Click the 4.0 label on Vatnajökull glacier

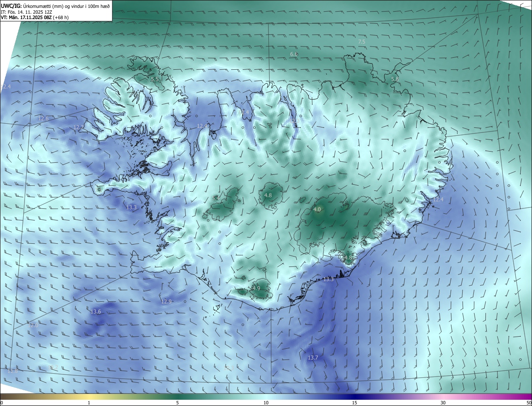click(318, 210)
